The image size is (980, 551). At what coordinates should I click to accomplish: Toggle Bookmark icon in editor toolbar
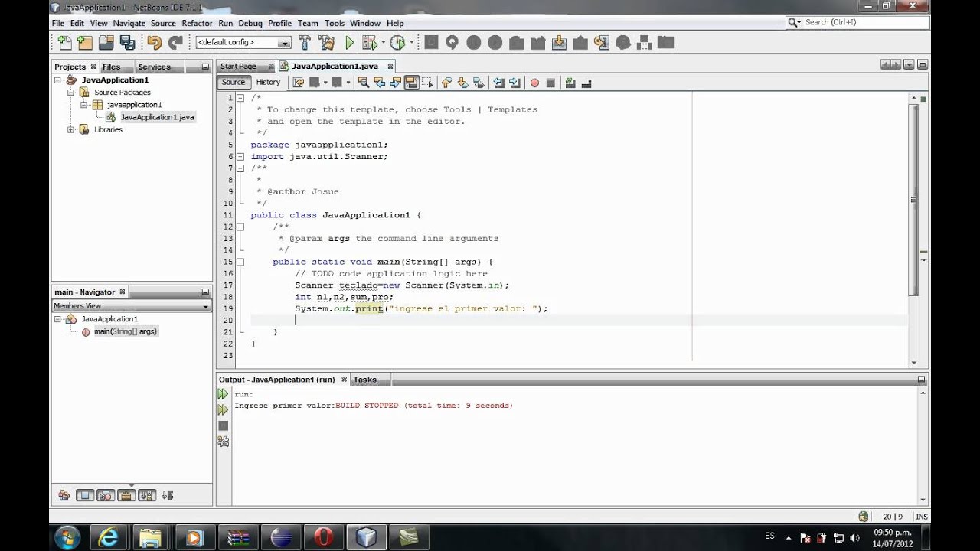[479, 83]
